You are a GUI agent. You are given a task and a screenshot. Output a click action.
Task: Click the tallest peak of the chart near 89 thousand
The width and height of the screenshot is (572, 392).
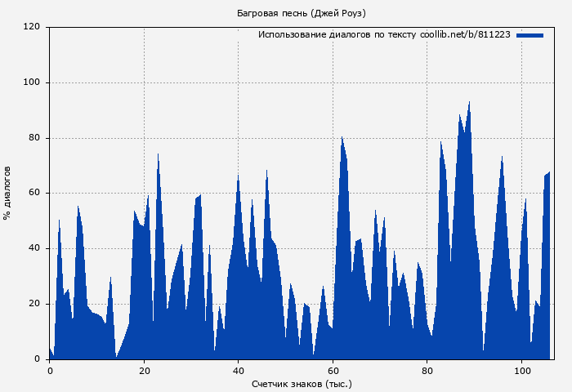tap(469, 103)
